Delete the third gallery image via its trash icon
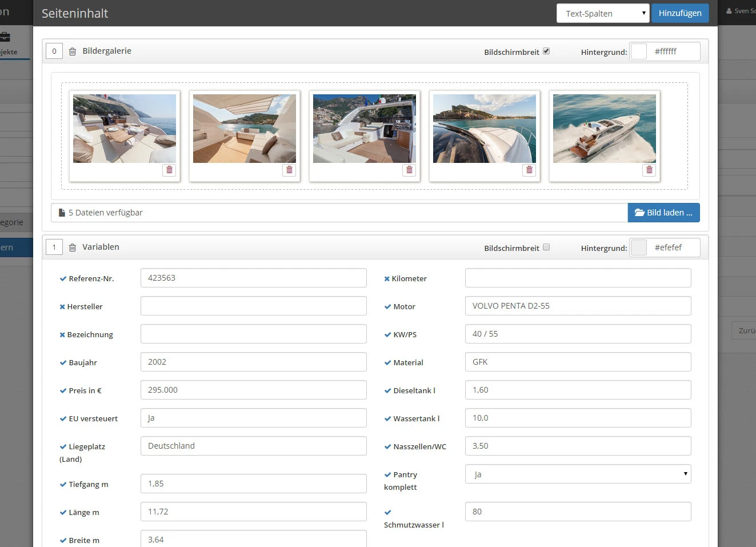756x547 pixels. [409, 170]
